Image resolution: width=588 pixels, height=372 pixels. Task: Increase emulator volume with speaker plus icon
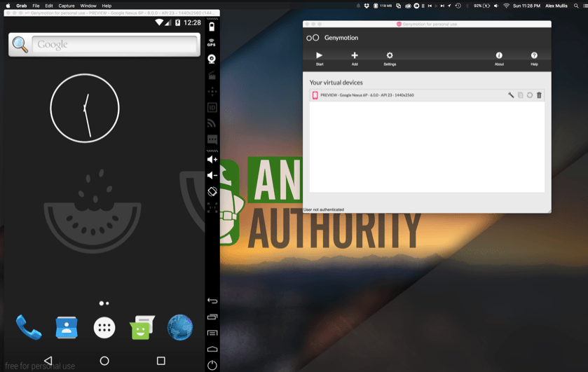(x=212, y=159)
